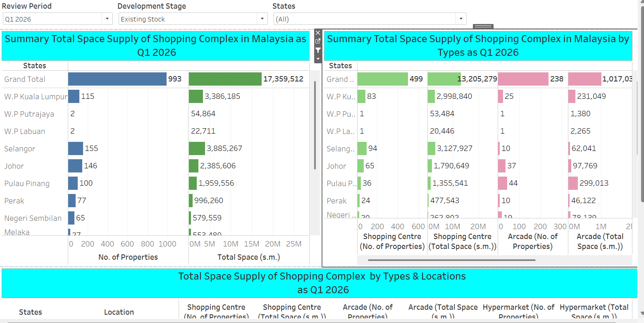The image size is (644, 323).
Task: Grab the move handle above the selected sheet
Action: coord(483,26)
